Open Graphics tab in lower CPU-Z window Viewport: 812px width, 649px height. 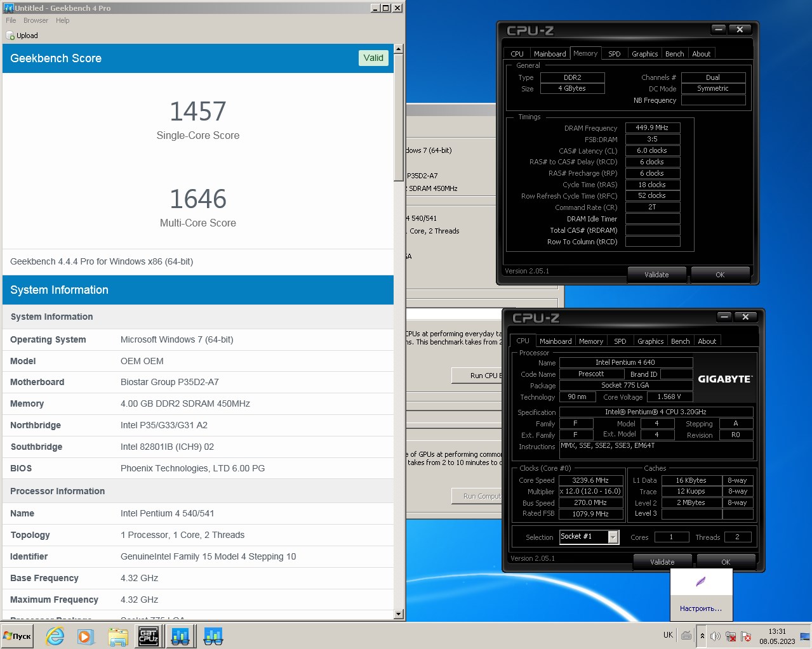coord(650,341)
